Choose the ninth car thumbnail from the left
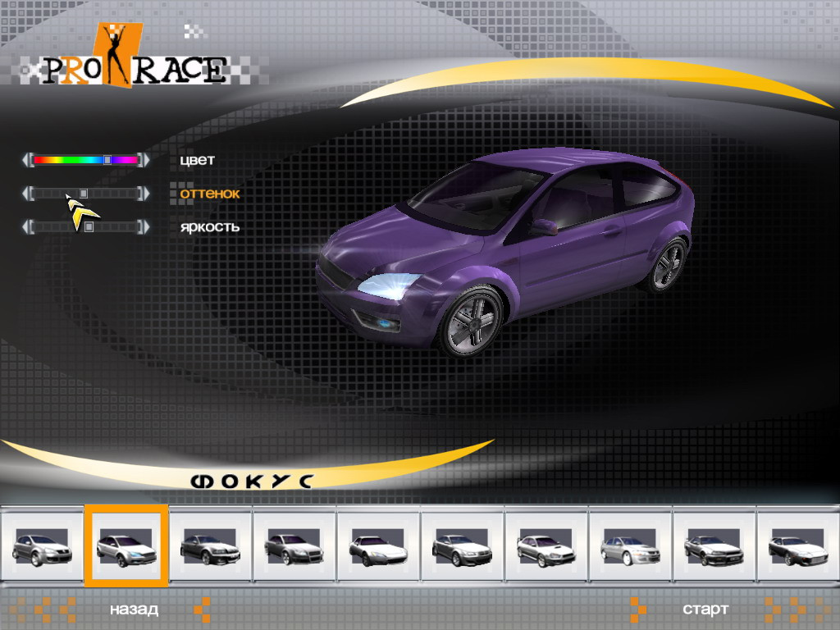Screen dimensions: 840x630 coord(714,546)
